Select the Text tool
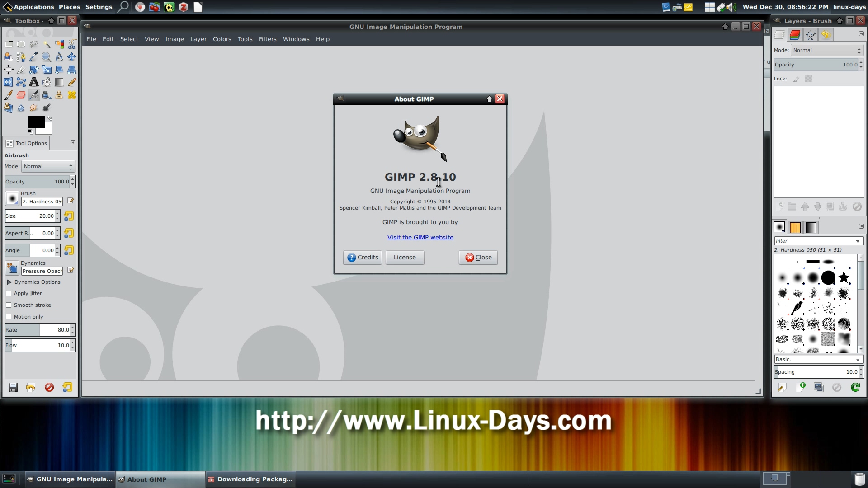The height and width of the screenshot is (488, 868). pyautogui.click(x=34, y=82)
